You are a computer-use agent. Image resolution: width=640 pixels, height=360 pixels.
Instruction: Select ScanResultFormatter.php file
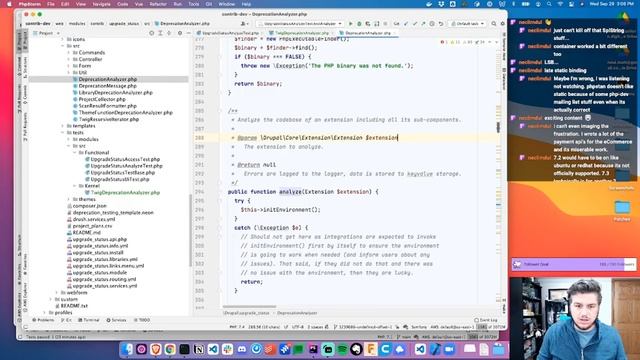[108, 106]
